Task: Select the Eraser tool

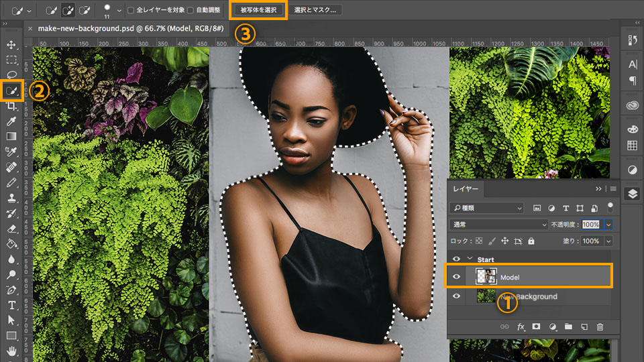Action: [x=11, y=229]
